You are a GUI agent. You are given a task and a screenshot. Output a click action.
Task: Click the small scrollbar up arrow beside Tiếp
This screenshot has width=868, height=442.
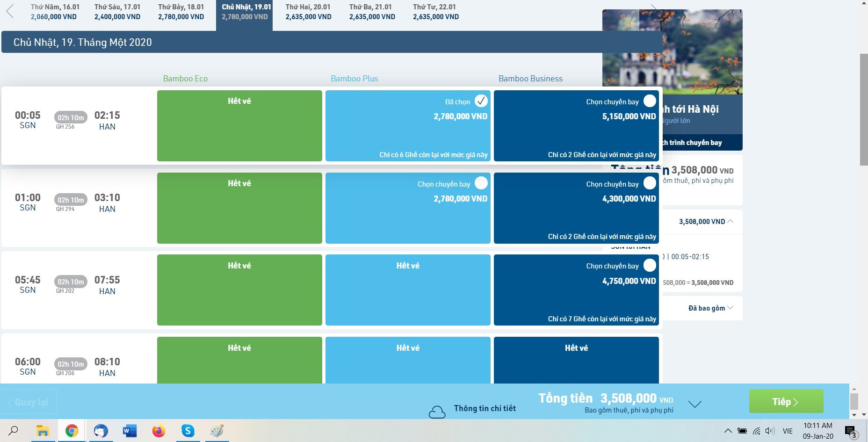click(854, 389)
